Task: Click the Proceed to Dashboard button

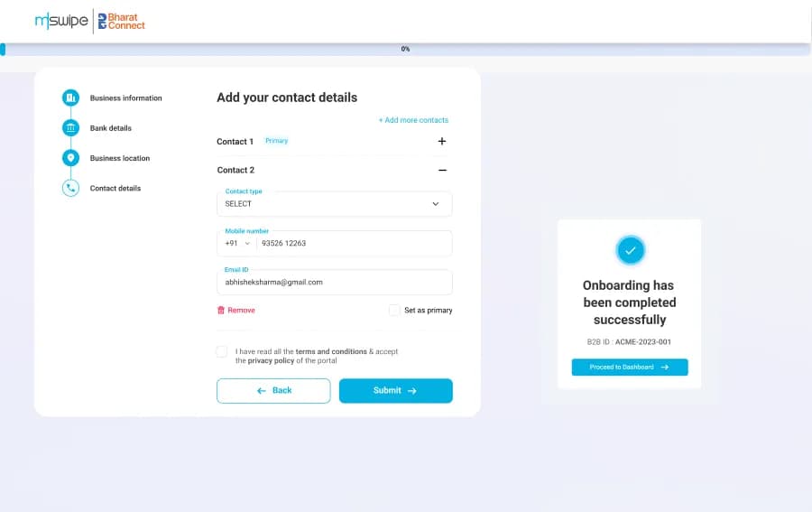Action: [630, 367]
